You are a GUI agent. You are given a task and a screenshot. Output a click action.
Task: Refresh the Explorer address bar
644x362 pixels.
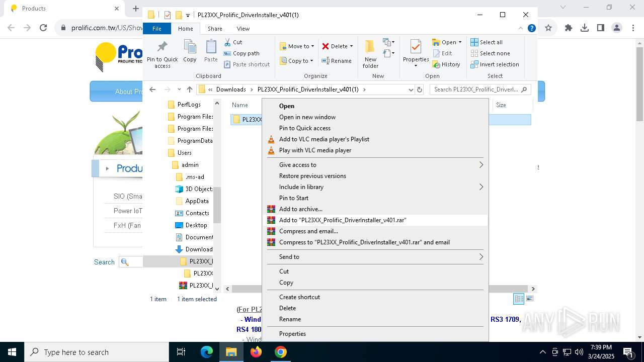click(420, 89)
